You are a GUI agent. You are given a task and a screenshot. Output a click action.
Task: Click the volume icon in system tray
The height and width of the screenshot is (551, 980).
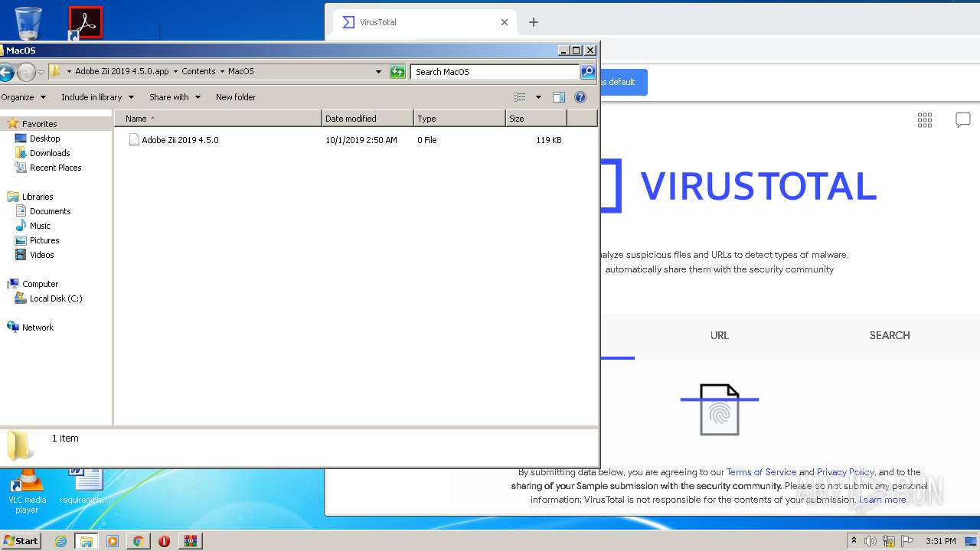click(871, 541)
